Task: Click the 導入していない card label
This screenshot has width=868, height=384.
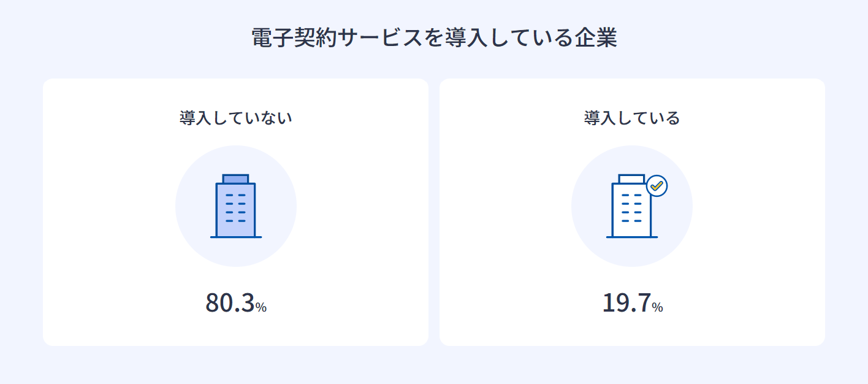Action: pos(235,117)
